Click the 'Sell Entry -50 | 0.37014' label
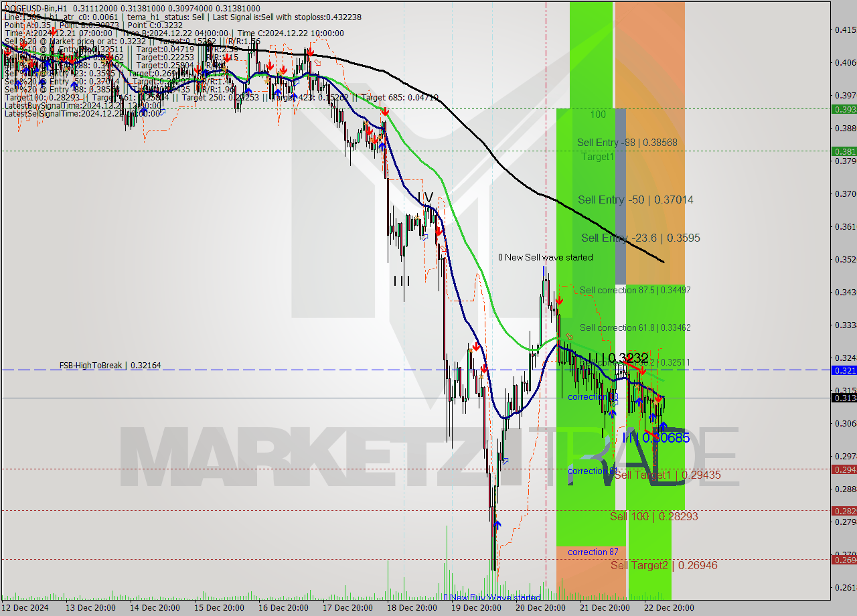The width and height of the screenshot is (857, 616). pyautogui.click(x=635, y=200)
